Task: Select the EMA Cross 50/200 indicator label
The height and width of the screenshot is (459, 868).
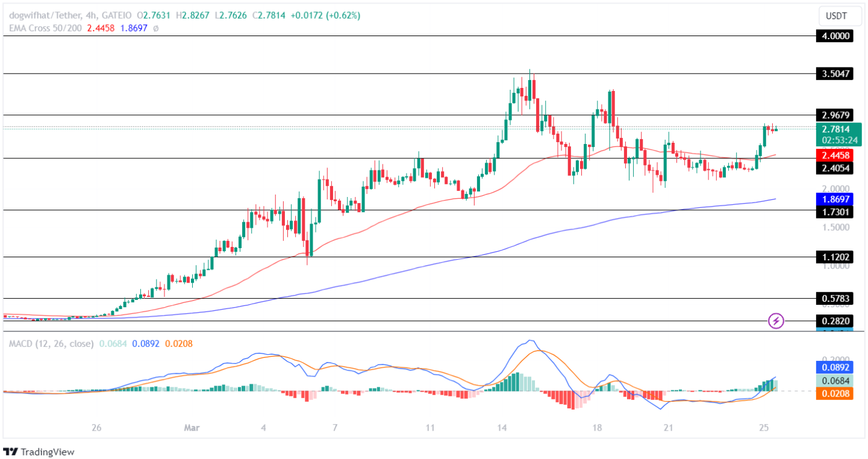Action: click(x=45, y=28)
